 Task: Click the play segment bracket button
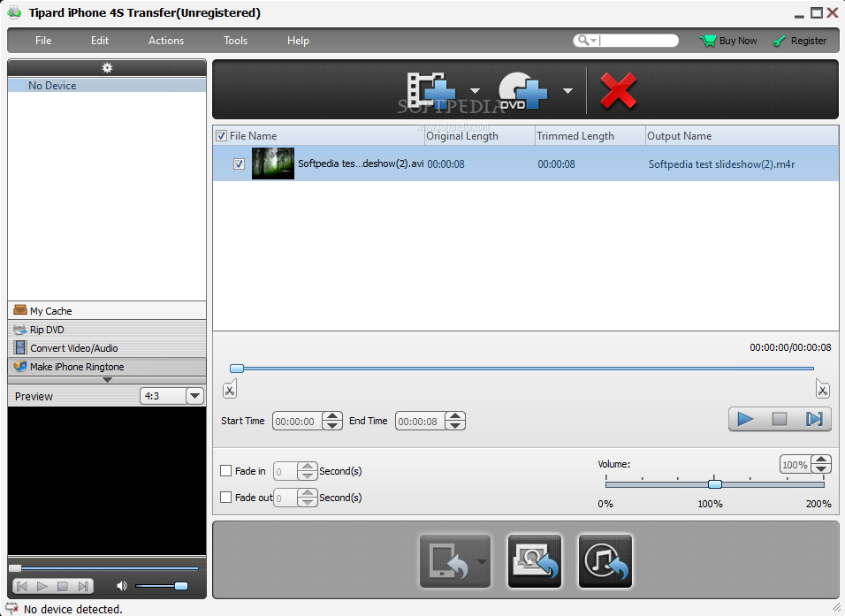(814, 419)
